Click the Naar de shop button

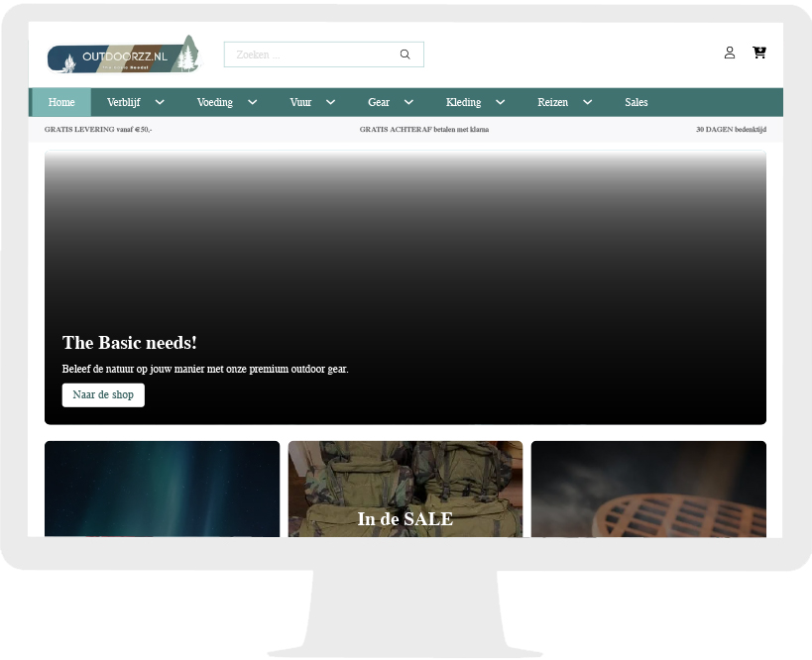[103, 394]
